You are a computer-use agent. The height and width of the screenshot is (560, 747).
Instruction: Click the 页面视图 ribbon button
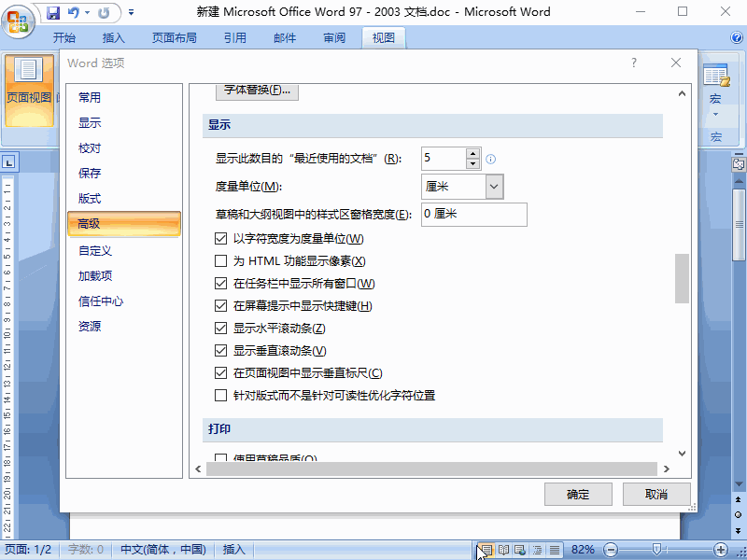(x=29, y=90)
